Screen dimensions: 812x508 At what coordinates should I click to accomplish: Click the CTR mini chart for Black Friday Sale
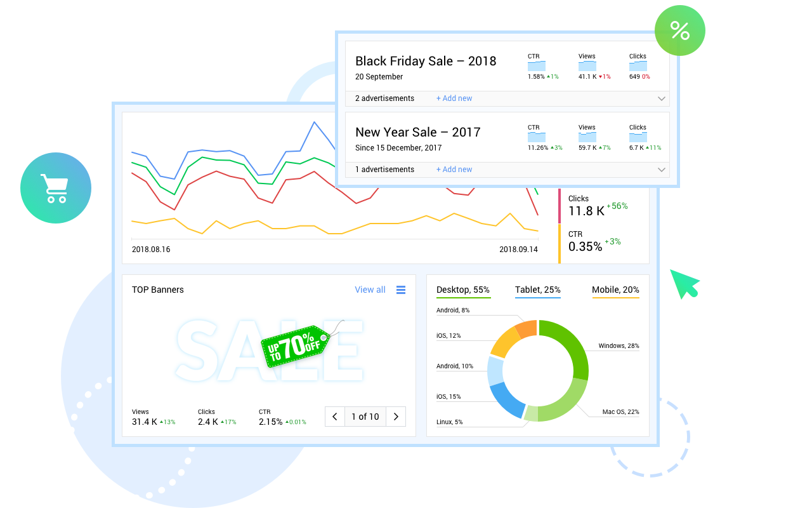[536, 66]
